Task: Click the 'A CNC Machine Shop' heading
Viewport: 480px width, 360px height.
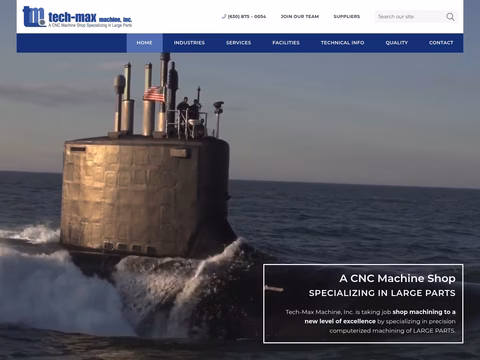Action: coord(397,278)
